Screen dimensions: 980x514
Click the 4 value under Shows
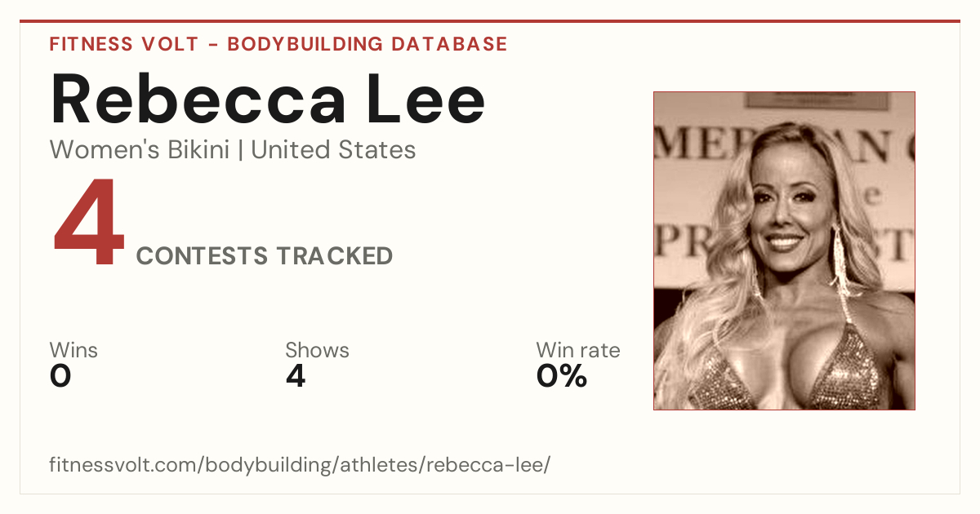click(x=296, y=376)
